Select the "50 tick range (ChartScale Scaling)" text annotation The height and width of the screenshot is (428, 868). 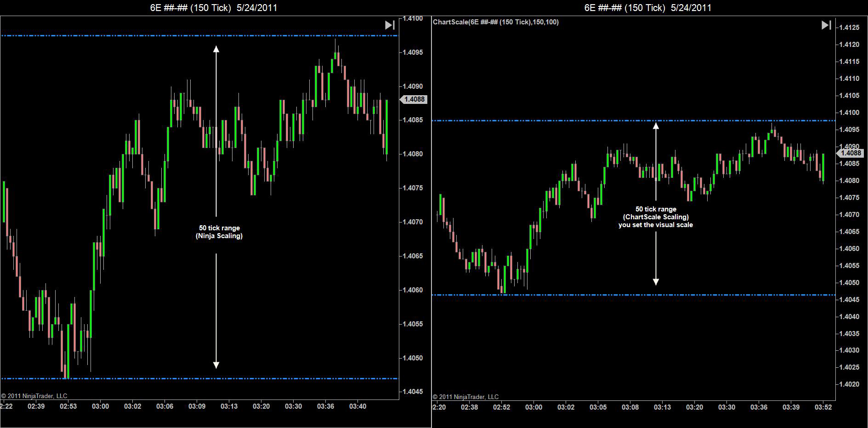[656, 217]
